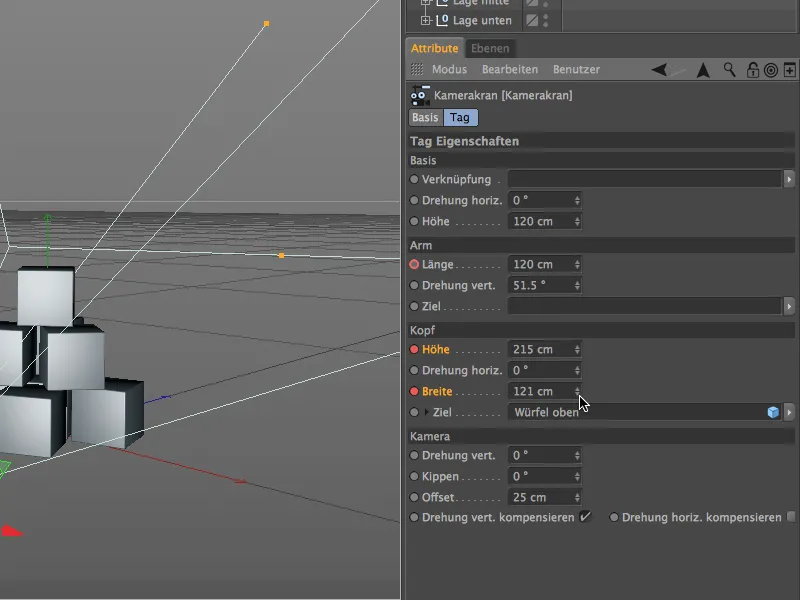Click orange handle on horizon line
The image size is (800, 600).
pyautogui.click(x=281, y=255)
